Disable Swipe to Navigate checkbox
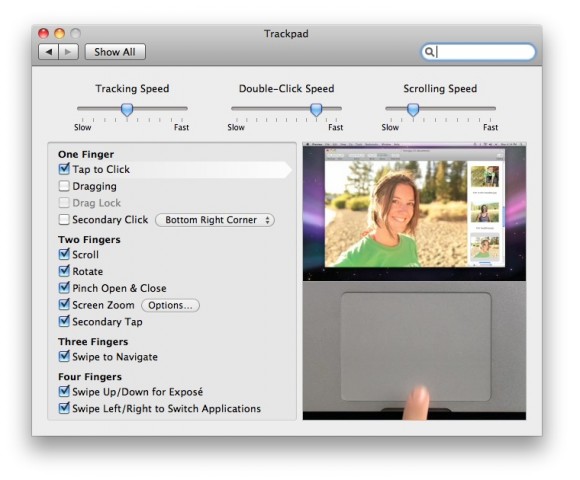Screen dimensions: 580x480 pyautogui.click(x=64, y=356)
